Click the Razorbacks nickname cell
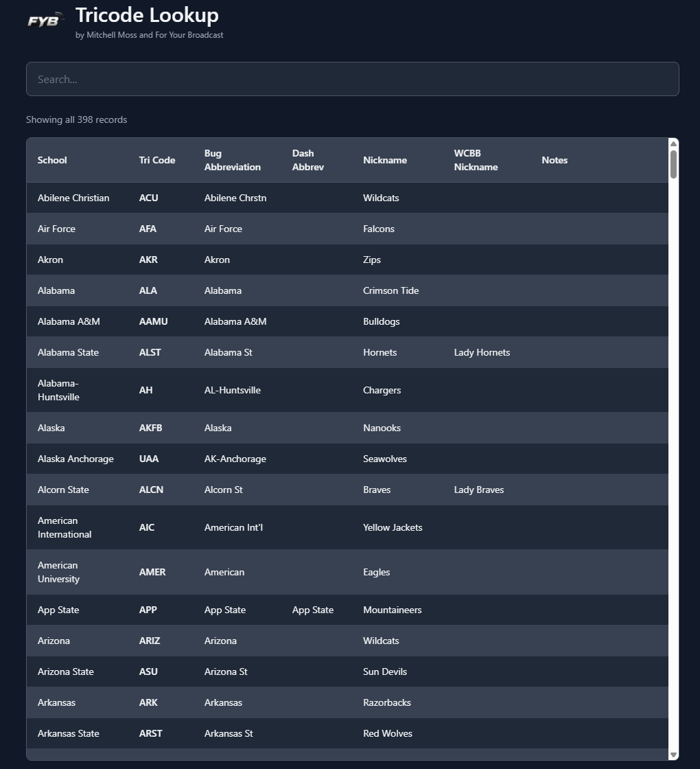This screenshot has height=769, width=700. (x=387, y=702)
